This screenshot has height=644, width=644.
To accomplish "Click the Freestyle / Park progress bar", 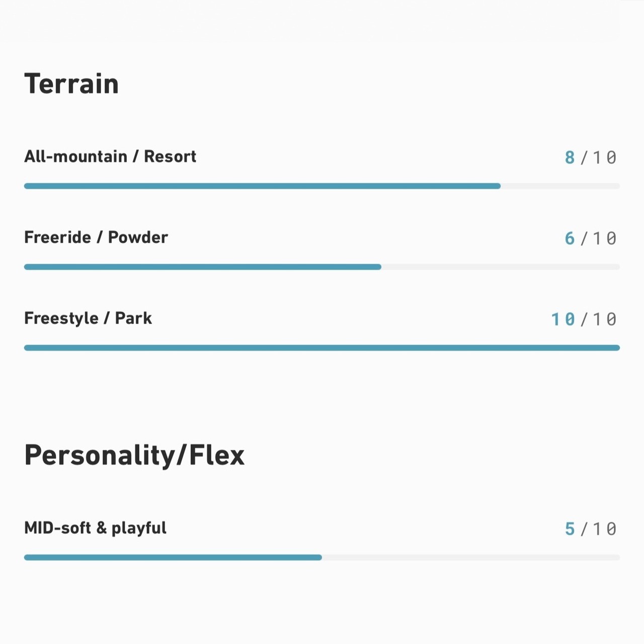I will click(x=322, y=348).
